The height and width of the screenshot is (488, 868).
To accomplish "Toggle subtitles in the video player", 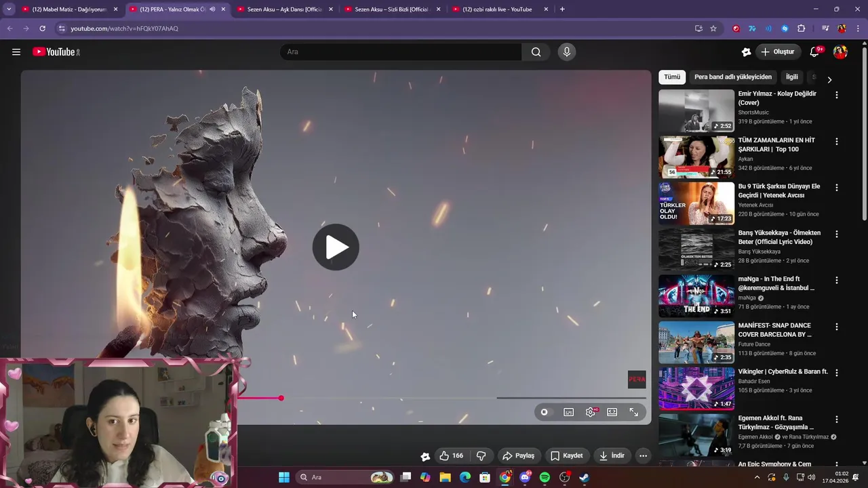I will pyautogui.click(x=569, y=412).
